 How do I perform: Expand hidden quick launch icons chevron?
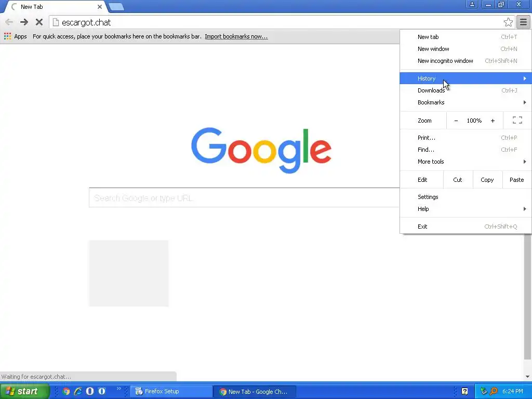click(118, 389)
